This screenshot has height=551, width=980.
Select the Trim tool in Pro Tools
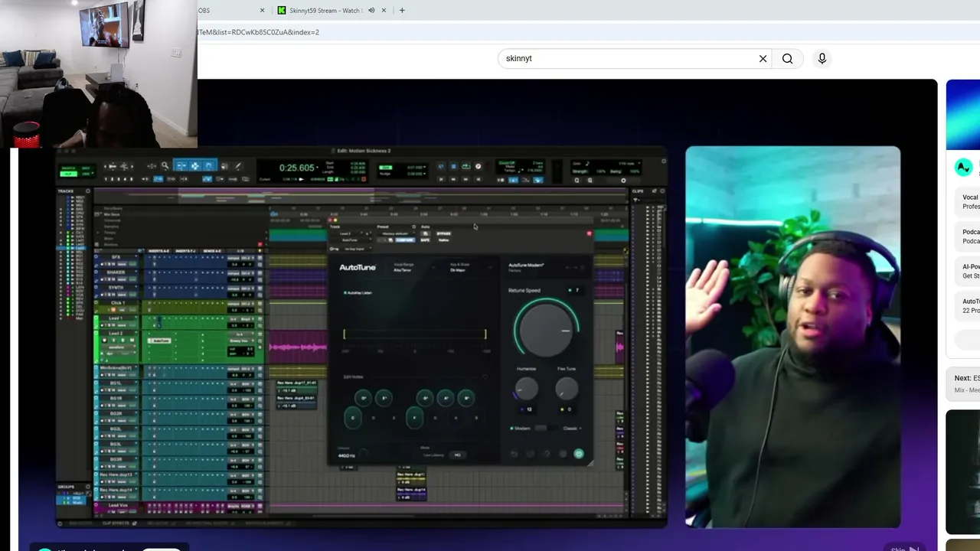(181, 166)
